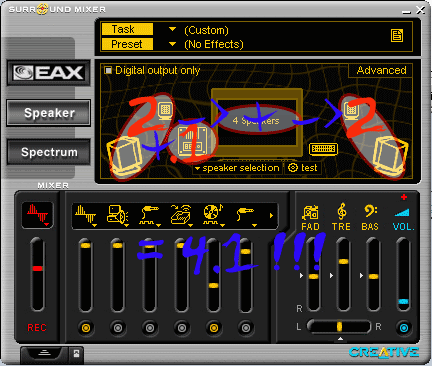Click the MIDI synth source icon
Image resolution: width=432 pixels, height=366 pixels.
(x=117, y=214)
